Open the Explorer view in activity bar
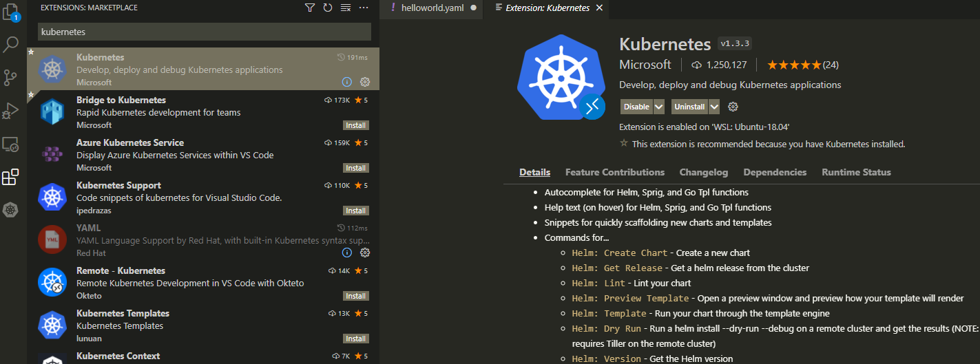This screenshot has width=980, height=364. (10, 12)
